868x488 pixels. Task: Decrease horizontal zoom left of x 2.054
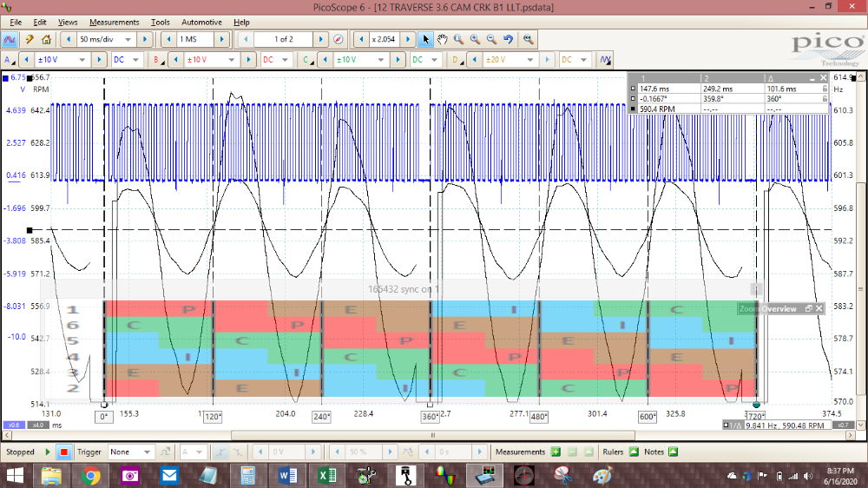pyautogui.click(x=361, y=39)
